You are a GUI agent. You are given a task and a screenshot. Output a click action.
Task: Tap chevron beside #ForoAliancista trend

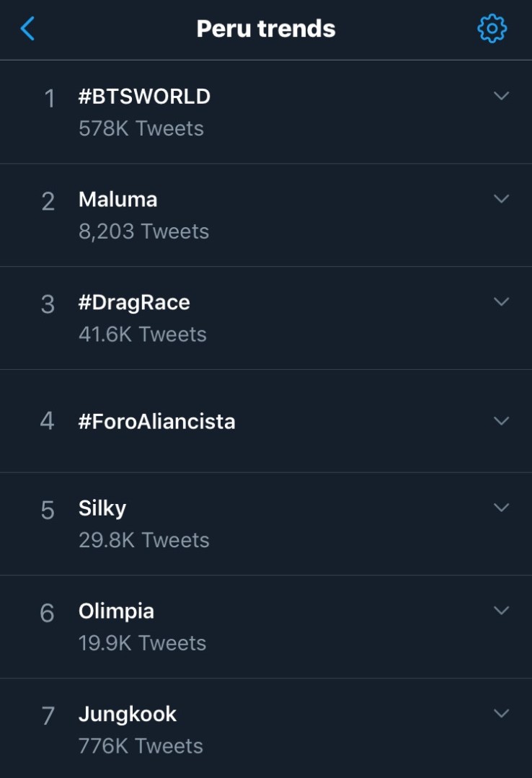tap(501, 420)
